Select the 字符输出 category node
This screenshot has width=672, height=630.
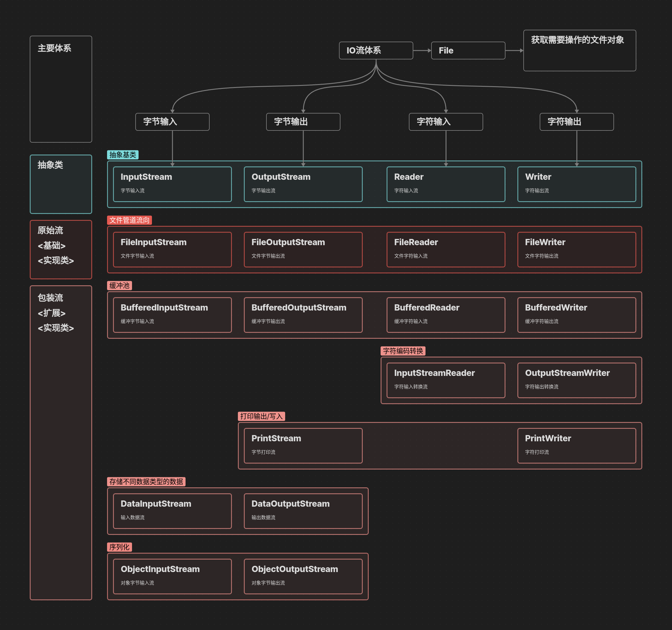(576, 122)
